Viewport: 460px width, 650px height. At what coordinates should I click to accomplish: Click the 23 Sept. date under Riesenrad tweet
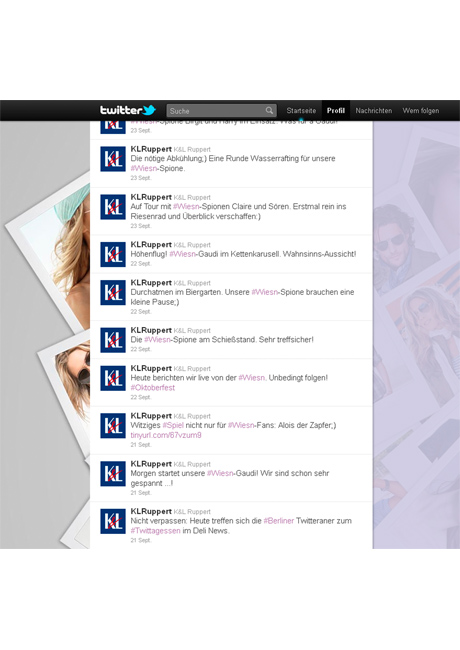141,226
